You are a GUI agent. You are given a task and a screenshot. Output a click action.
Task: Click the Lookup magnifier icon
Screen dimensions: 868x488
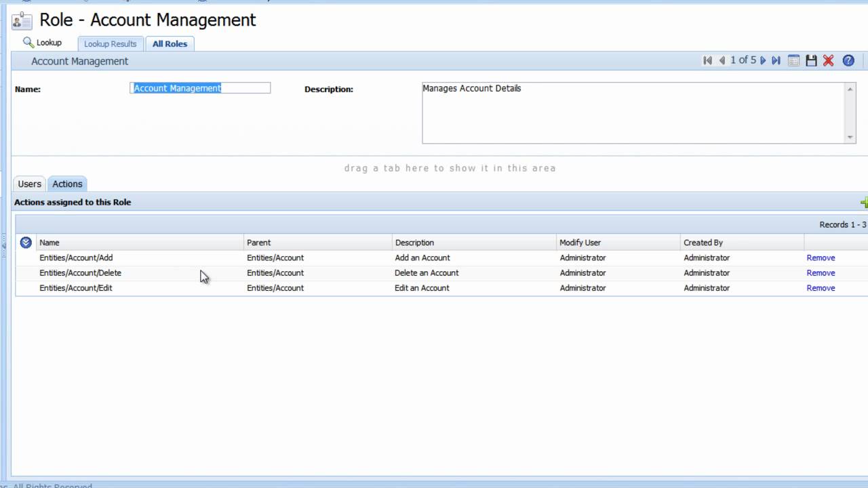point(28,42)
